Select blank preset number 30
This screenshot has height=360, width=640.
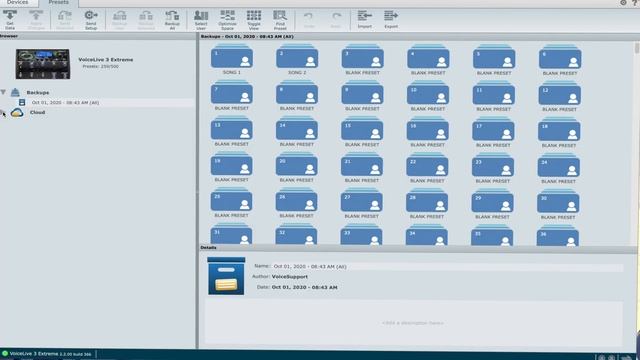pos(558,204)
